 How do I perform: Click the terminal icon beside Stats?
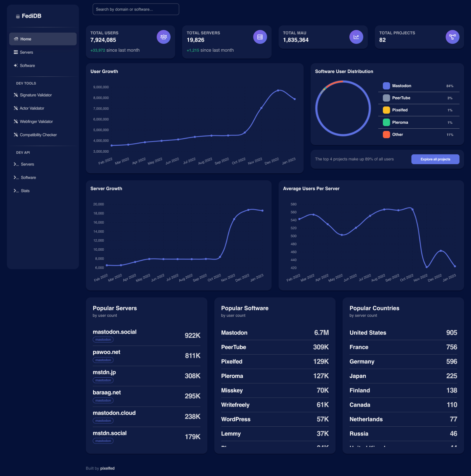(x=16, y=191)
